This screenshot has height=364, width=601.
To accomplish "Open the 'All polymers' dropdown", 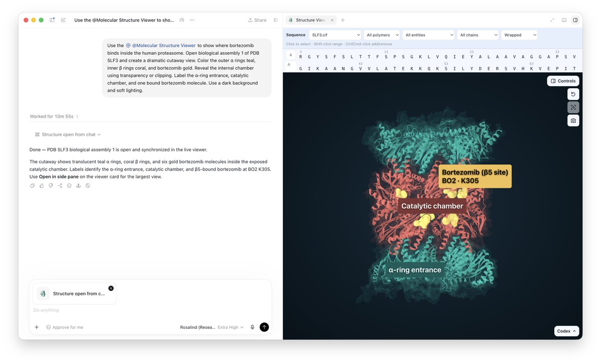I will pos(381,35).
